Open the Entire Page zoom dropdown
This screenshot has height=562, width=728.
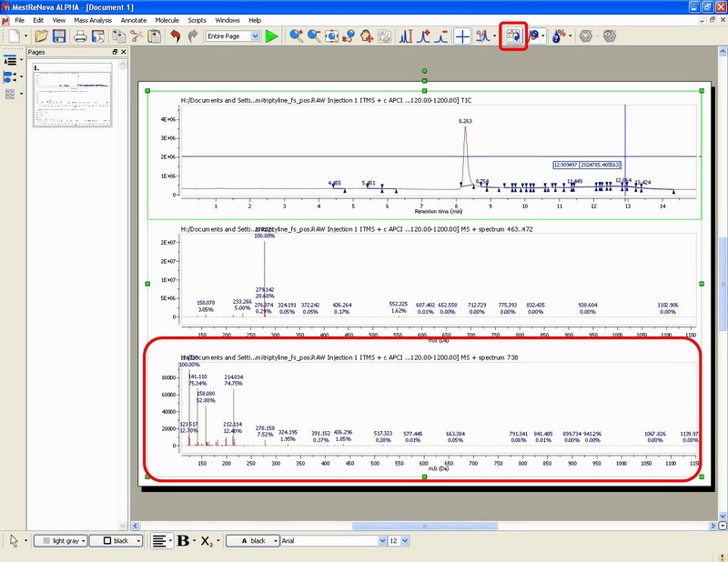(x=232, y=36)
